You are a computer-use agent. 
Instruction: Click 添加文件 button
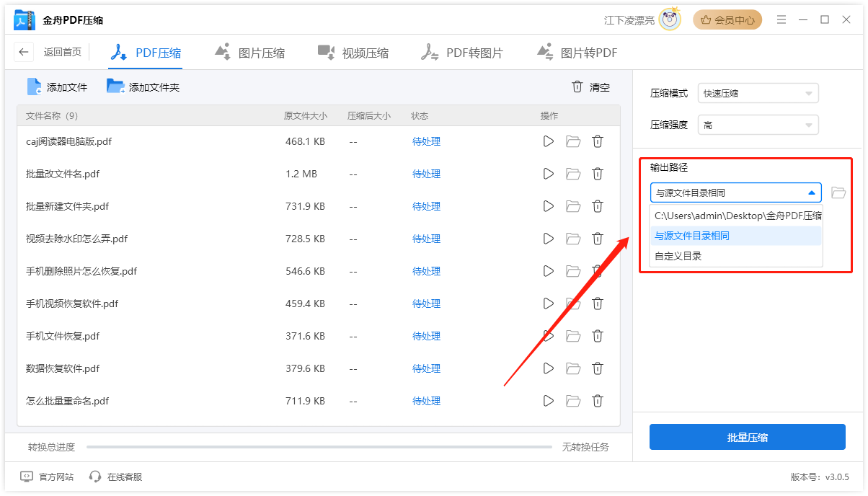point(57,87)
